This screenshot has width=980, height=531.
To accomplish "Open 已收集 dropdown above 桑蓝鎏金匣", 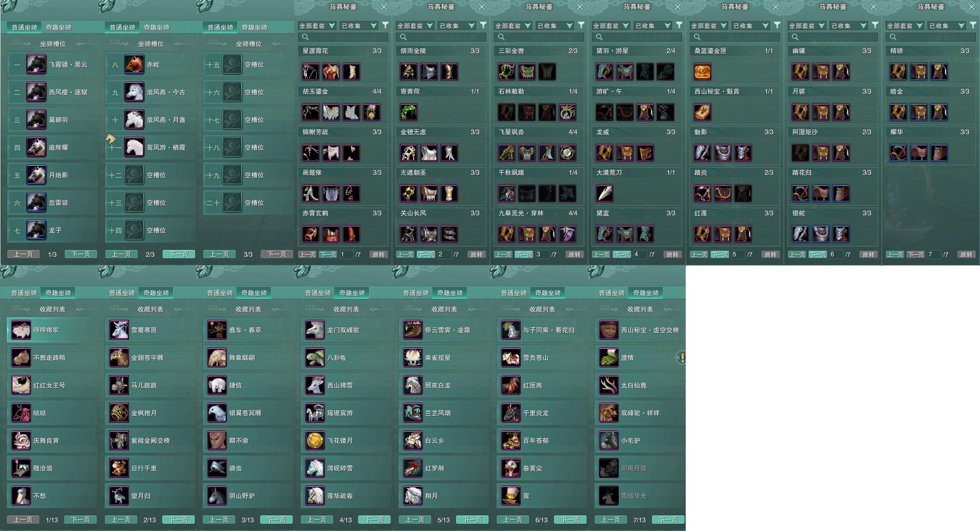I will (750, 26).
